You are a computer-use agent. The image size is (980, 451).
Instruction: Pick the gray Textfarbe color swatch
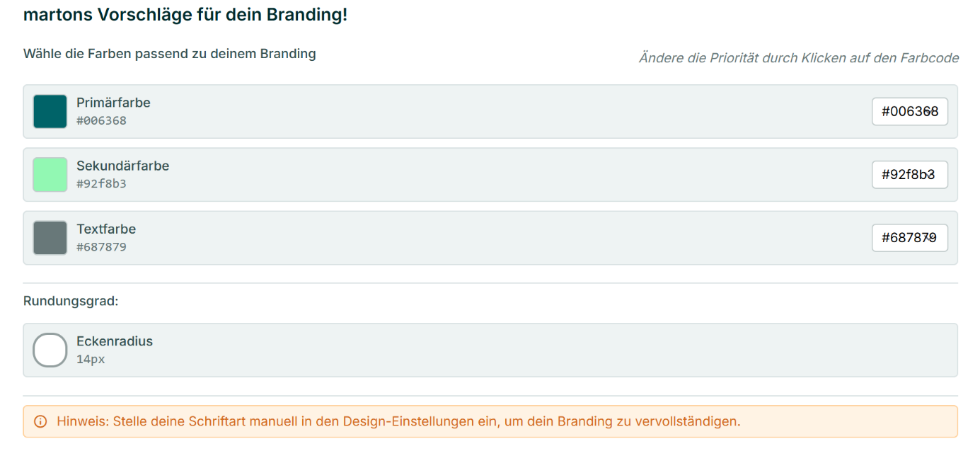pyautogui.click(x=50, y=238)
